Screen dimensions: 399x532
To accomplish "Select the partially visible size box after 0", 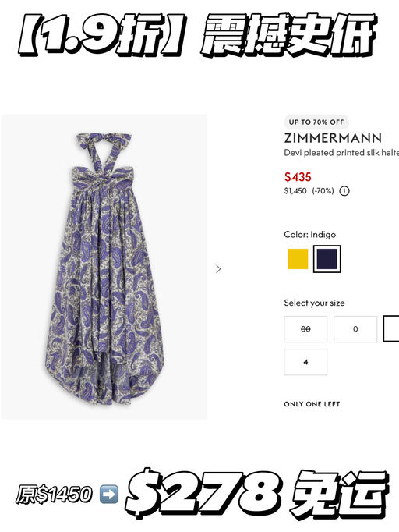I will [x=391, y=328].
